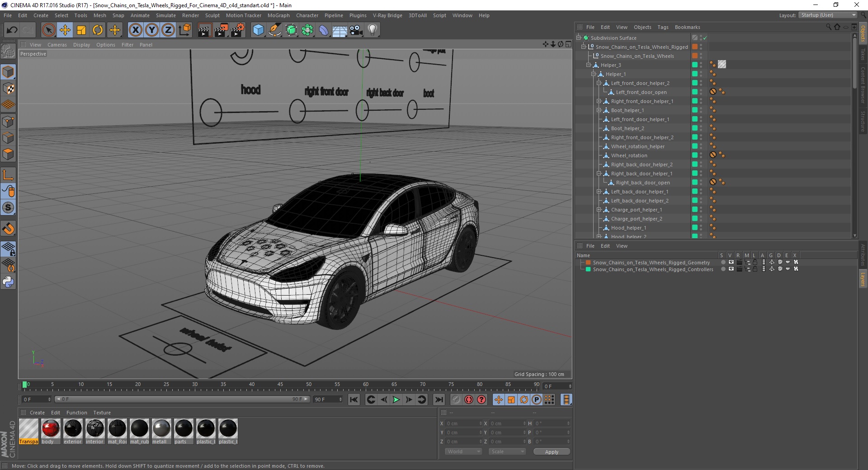
Task: Open Layout Startup dropdown
Action: 828,15
